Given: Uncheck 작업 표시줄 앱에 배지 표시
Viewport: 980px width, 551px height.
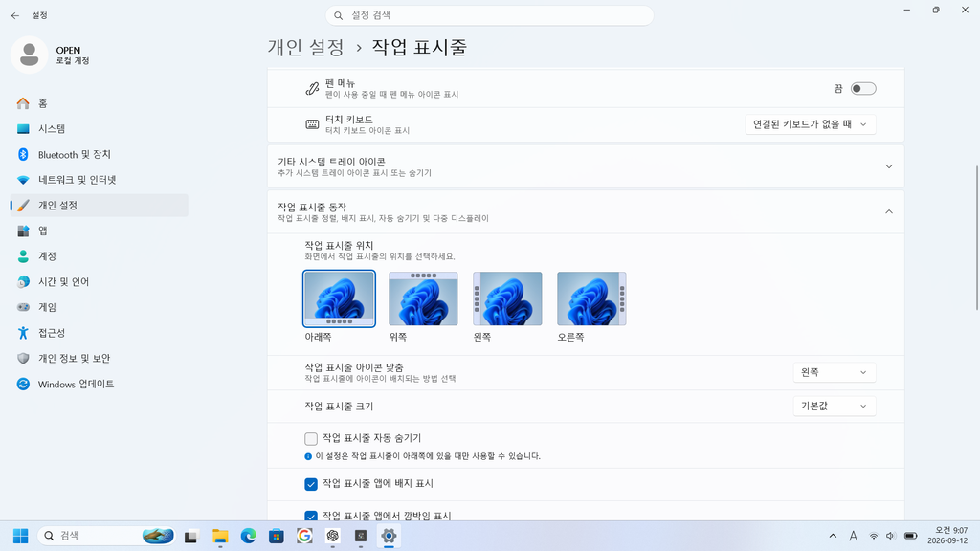Looking at the screenshot, I should (x=311, y=484).
